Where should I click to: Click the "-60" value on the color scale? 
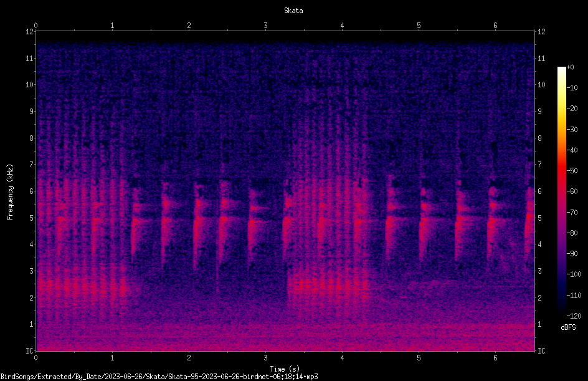[x=572, y=191]
